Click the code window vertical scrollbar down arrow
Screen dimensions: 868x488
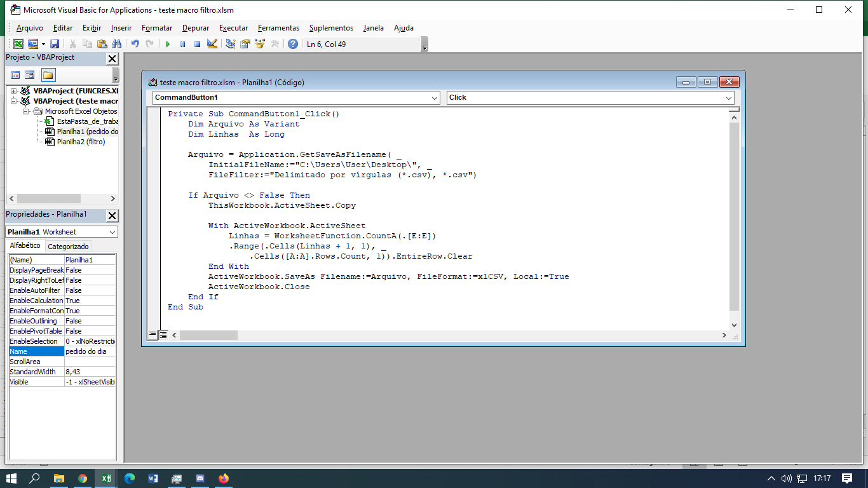(x=734, y=325)
